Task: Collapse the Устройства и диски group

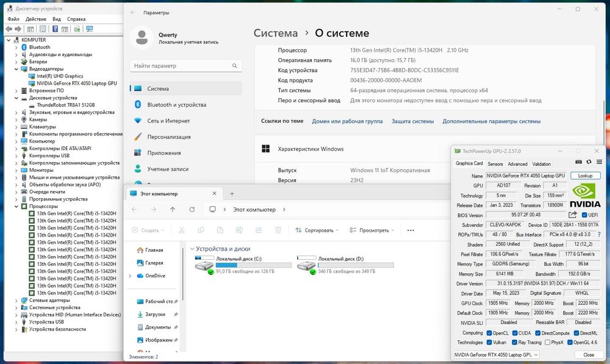Action: (x=192, y=249)
